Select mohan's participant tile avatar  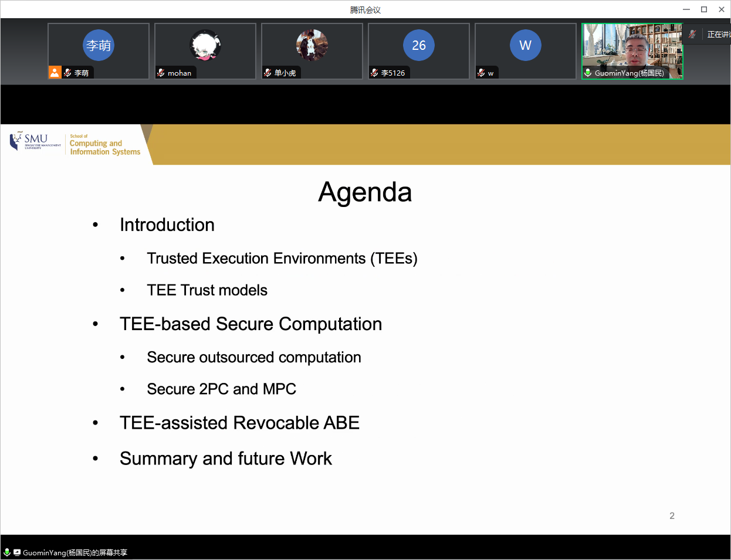[205, 45]
